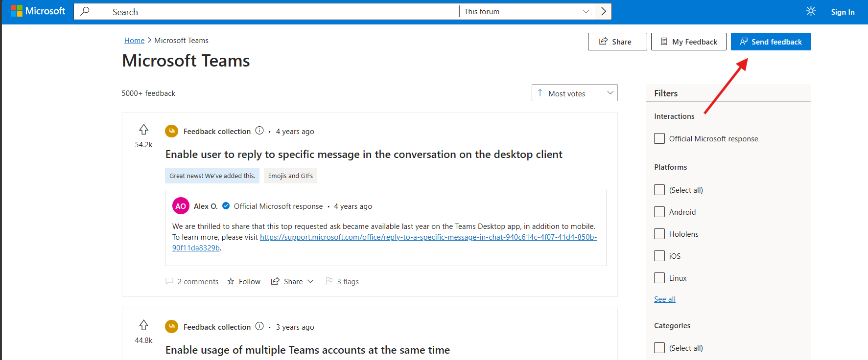Open the 3 flags indicator
Screen dimensions: 868x360
pyautogui.click(x=342, y=281)
